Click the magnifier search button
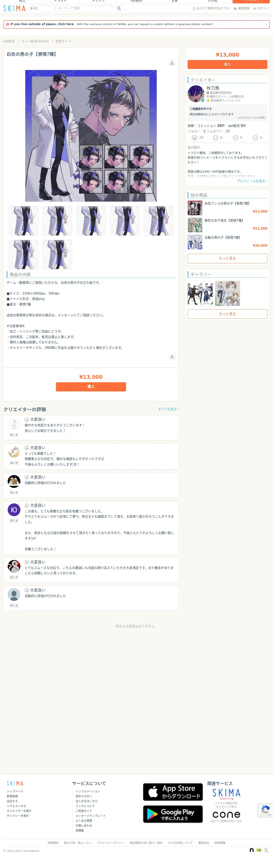Viewport: 273px width, 868px height. [119, 9]
